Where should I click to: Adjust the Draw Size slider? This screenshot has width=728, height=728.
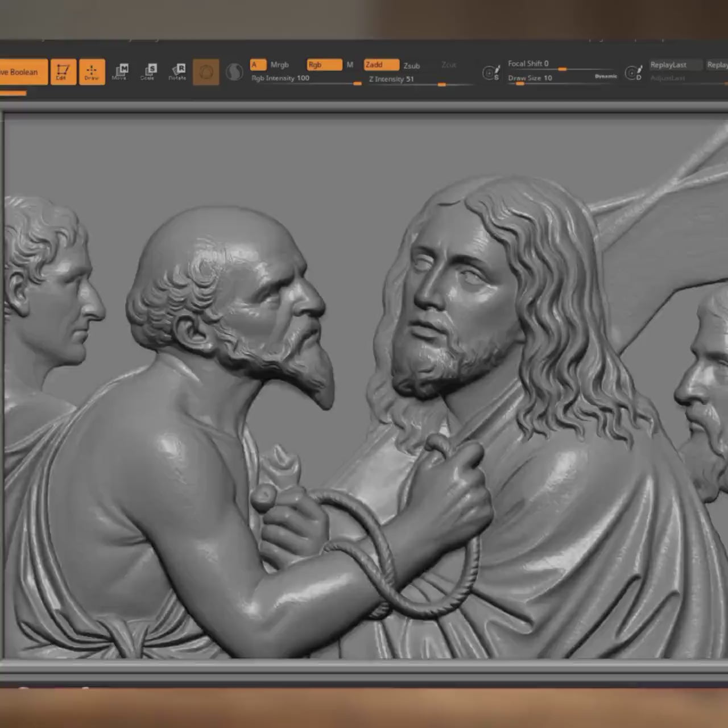click(x=562, y=78)
